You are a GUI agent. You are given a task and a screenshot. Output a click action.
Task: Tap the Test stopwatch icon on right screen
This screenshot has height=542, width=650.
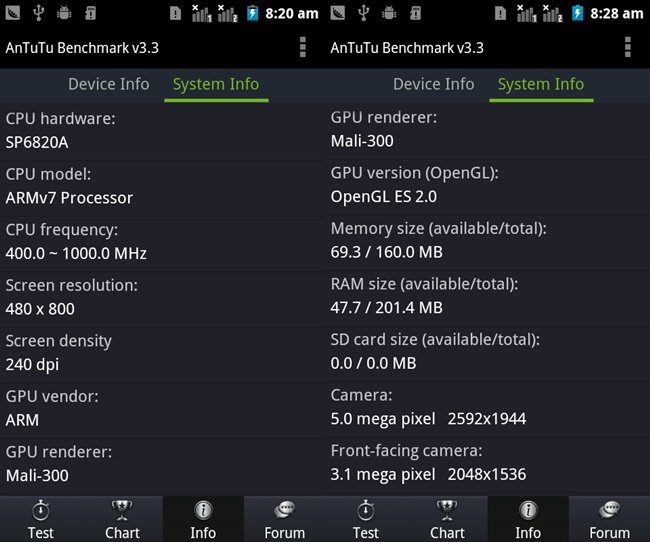tap(366, 512)
